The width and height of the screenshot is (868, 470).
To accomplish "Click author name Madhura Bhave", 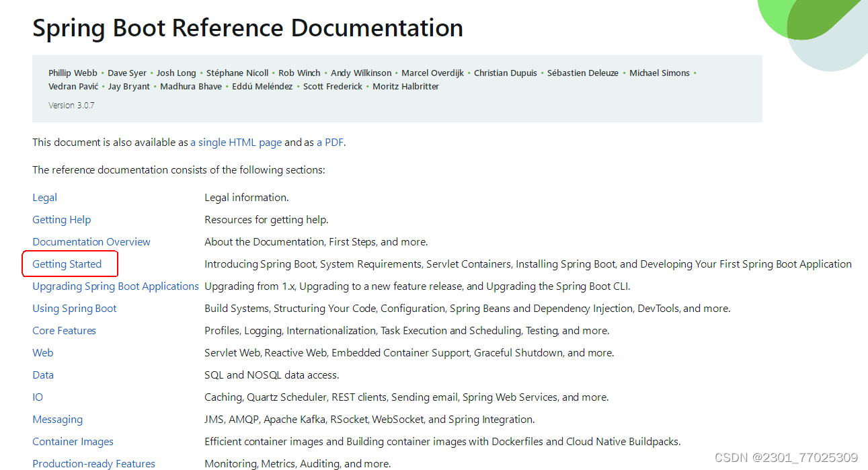I will [x=191, y=87].
